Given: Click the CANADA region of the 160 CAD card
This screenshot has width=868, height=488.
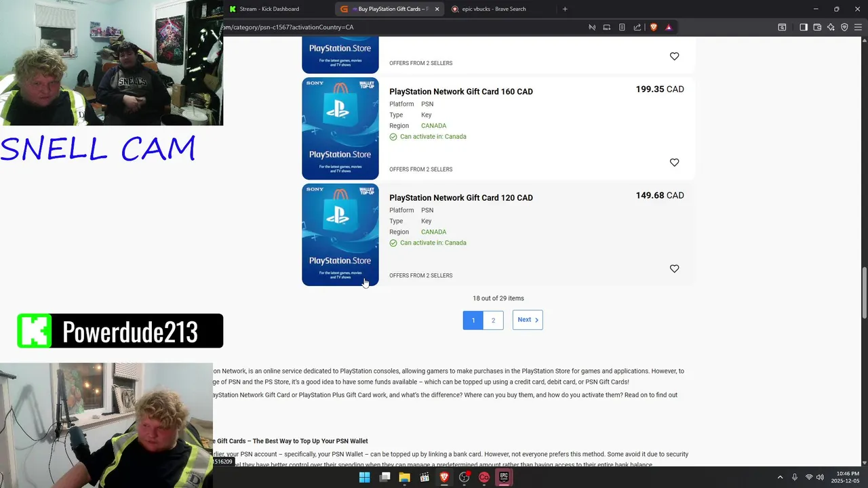Looking at the screenshot, I should 433,126.
